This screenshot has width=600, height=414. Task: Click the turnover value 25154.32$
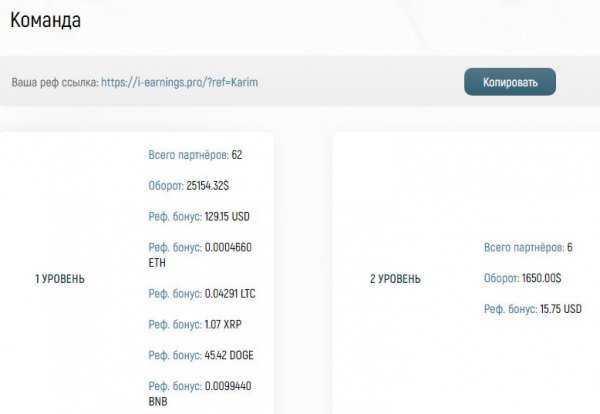[x=207, y=186]
